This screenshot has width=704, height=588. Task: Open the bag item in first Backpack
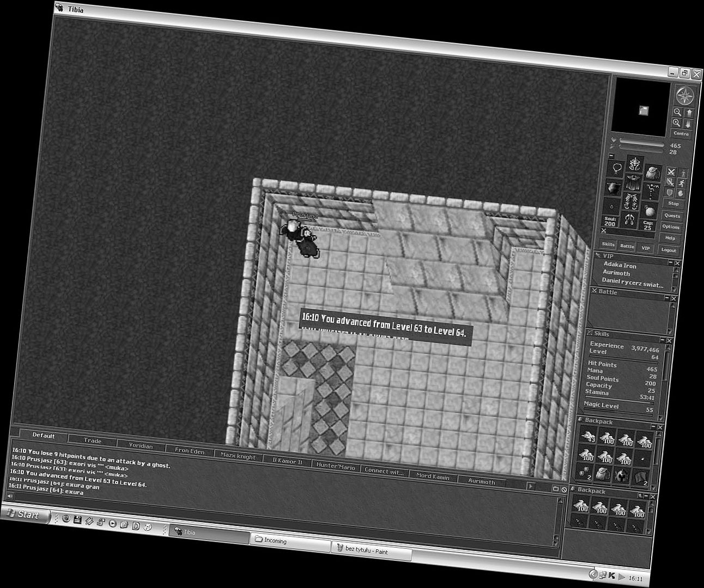click(603, 474)
